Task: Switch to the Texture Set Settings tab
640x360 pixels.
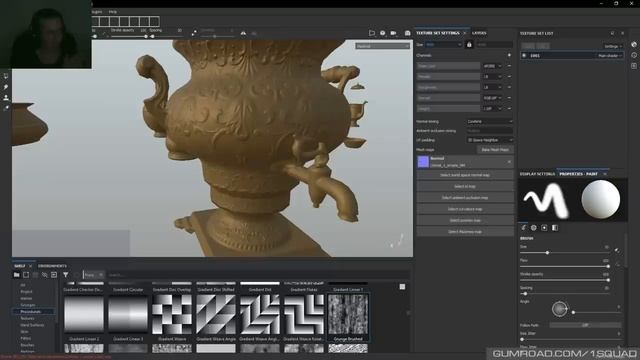Action: point(438,33)
